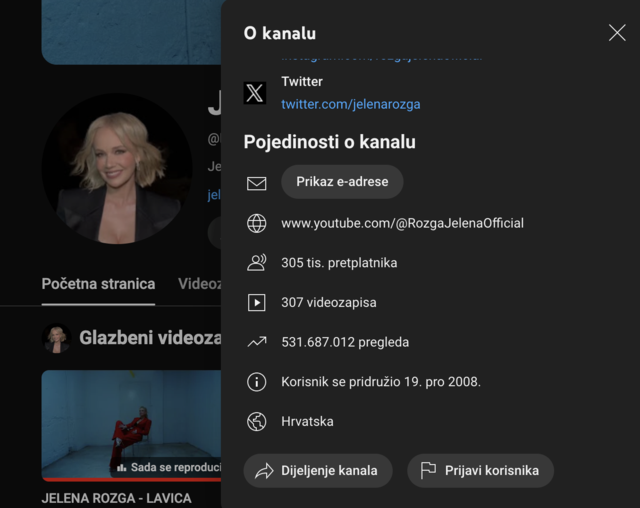Click Prikaz e-adrese button
The height and width of the screenshot is (508, 640).
(342, 182)
